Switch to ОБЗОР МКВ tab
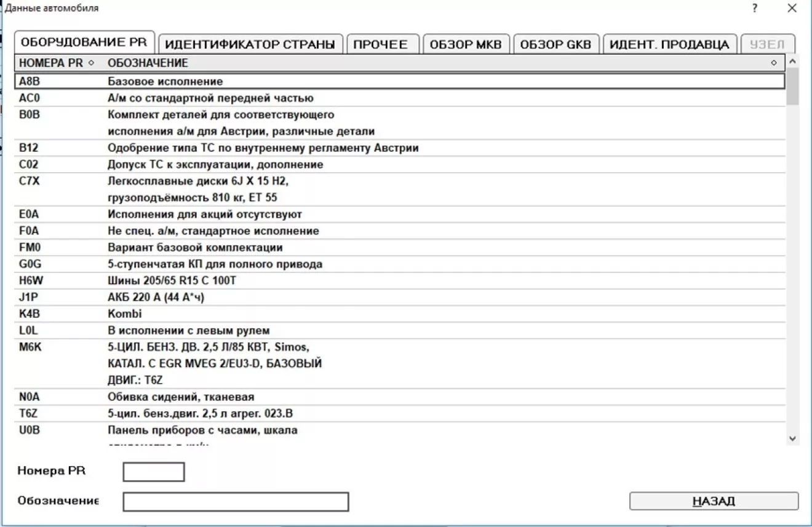 click(466, 44)
